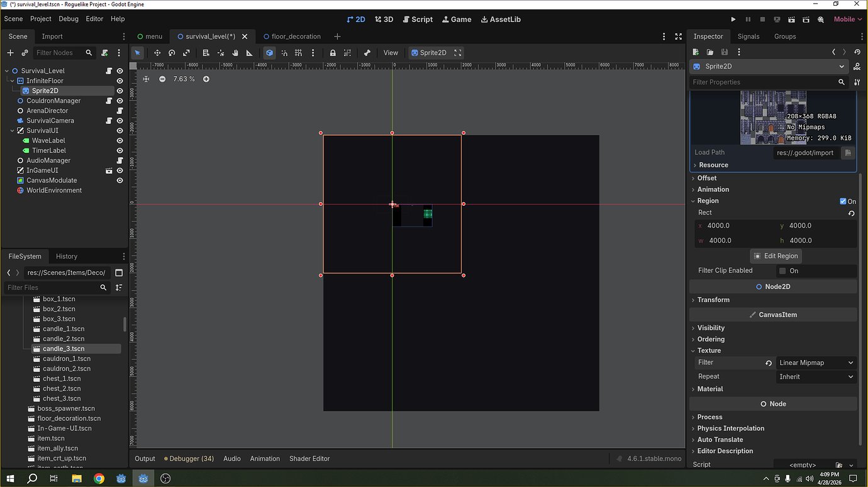This screenshot has width=868, height=487.
Task: Enable the Filter Clip Enabled checkbox
Action: 782,271
